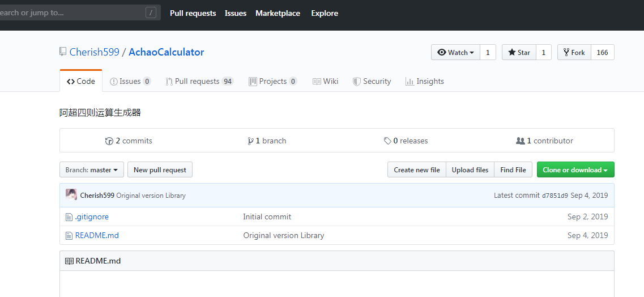Screen dimensions: 644x297
Task: Open the Wiki tab
Action: click(325, 81)
